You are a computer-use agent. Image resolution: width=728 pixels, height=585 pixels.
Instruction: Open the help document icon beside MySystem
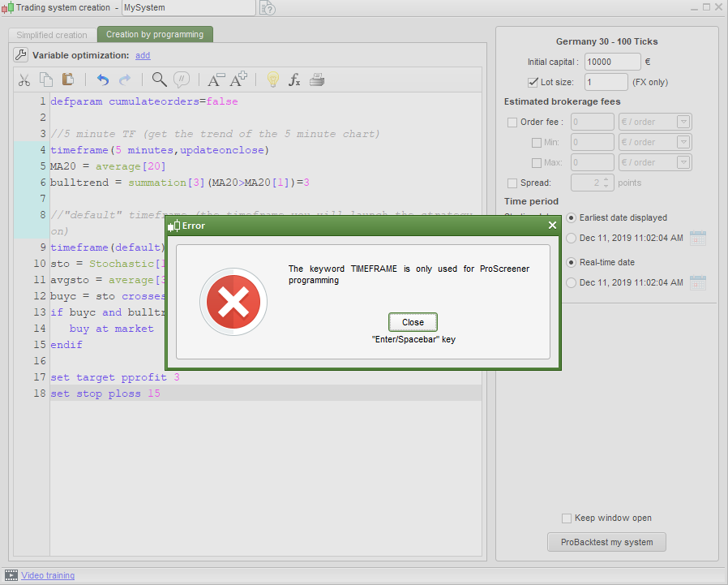(x=268, y=8)
